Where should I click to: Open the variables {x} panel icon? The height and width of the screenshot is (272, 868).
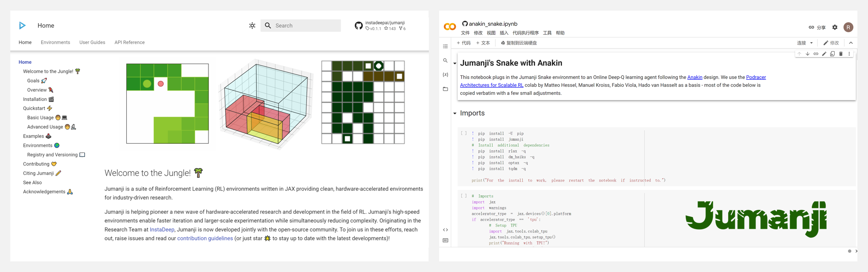445,75
